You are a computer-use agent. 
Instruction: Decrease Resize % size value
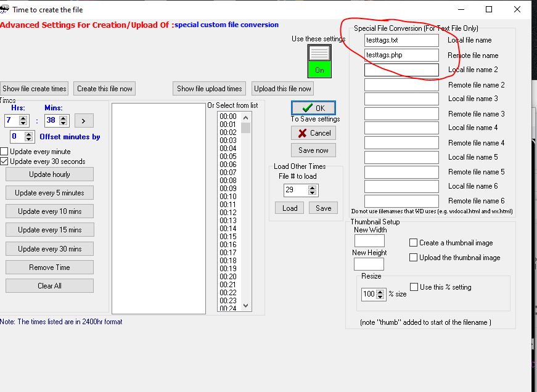tap(380, 296)
